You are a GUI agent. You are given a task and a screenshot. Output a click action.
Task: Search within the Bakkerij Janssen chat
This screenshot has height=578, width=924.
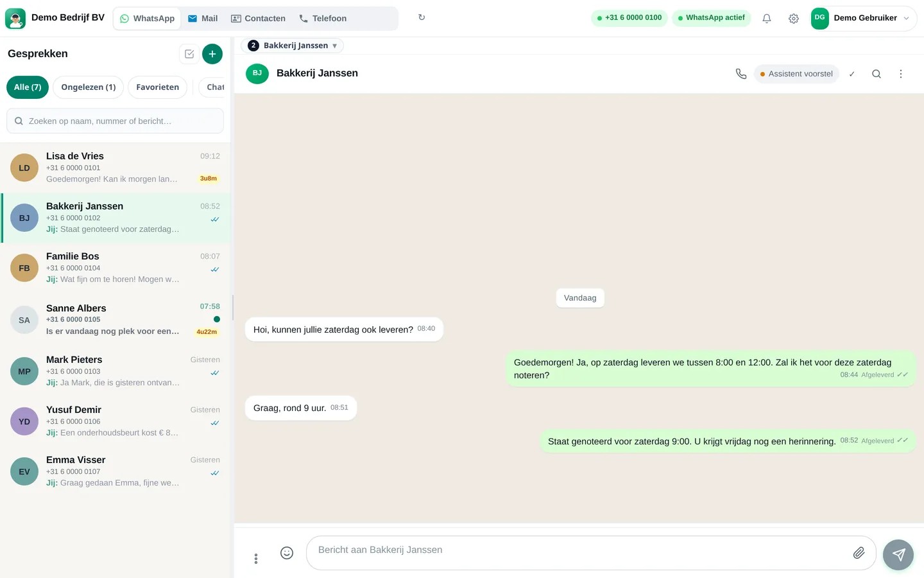(877, 74)
